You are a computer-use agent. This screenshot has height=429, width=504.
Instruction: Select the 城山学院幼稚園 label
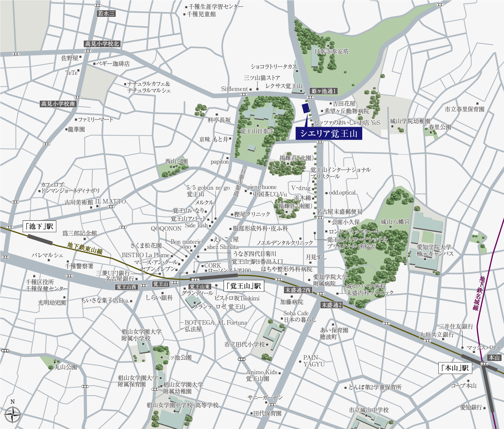pos(410,121)
